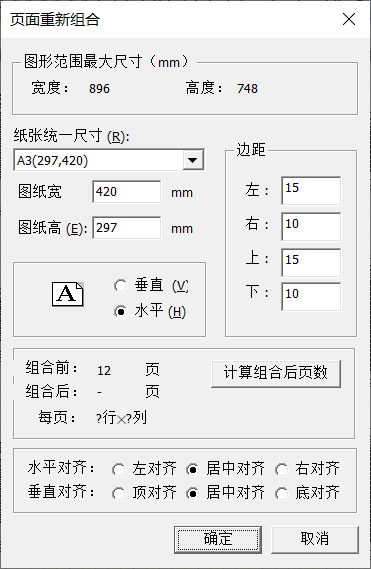Open the paper size dropdown arrow
Image resolution: width=371 pixels, height=569 pixels.
[x=192, y=160]
